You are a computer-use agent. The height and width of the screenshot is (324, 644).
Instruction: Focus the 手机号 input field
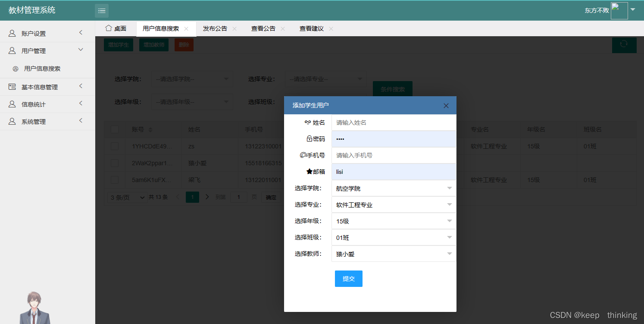tap(394, 155)
